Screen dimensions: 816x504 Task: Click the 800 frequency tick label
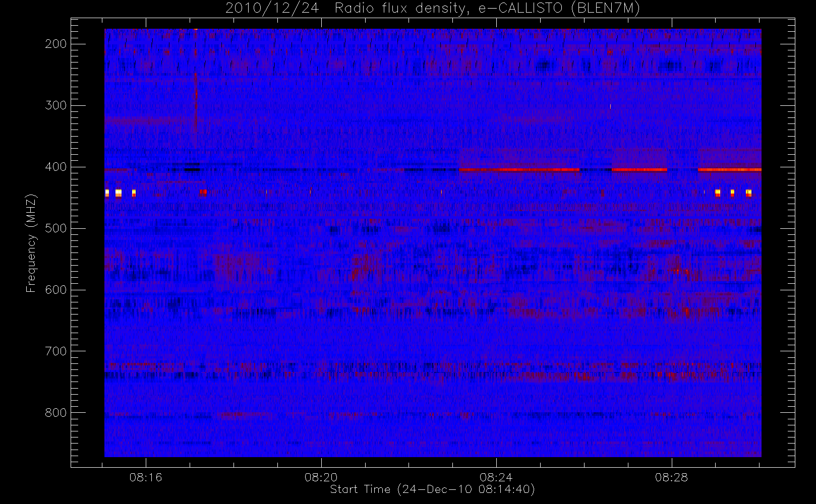click(x=55, y=413)
